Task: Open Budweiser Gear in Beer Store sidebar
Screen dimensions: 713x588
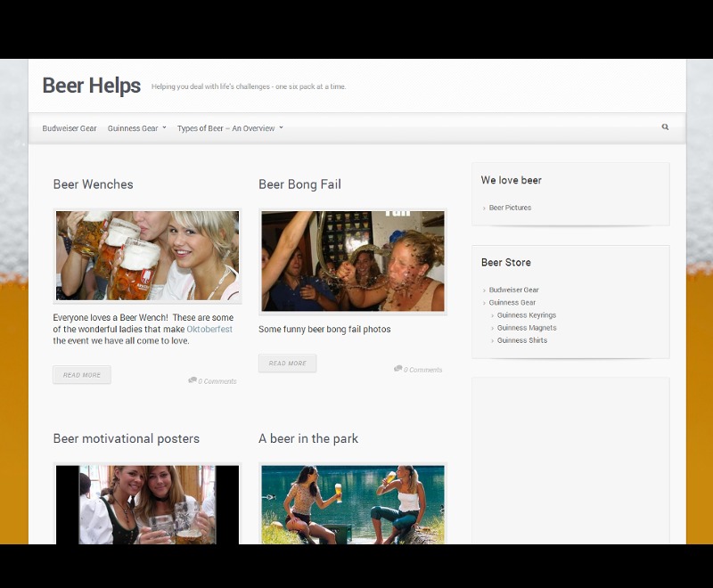Action: [514, 290]
